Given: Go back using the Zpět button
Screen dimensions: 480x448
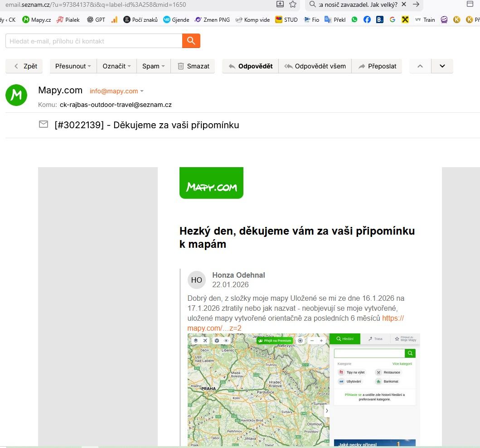Looking at the screenshot, I should (x=24, y=66).
